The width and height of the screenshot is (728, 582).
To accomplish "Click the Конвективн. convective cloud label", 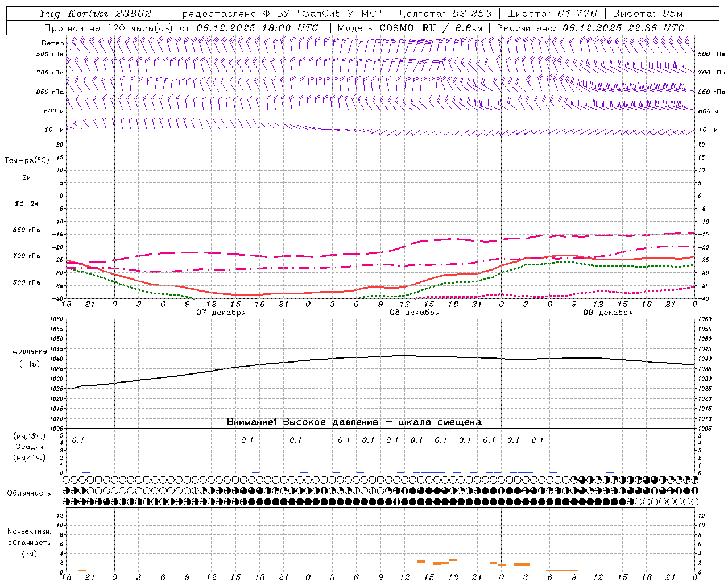I will [29, 531].
